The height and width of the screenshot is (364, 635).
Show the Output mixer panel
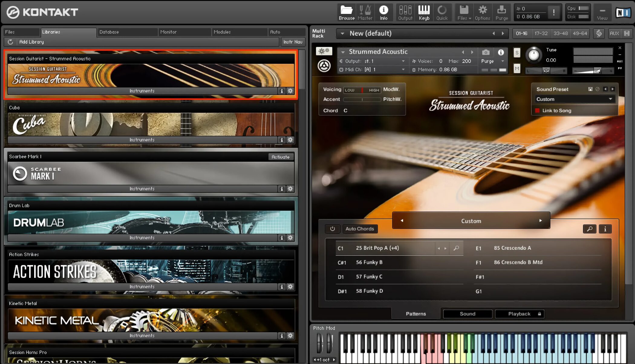pos(405,12)
